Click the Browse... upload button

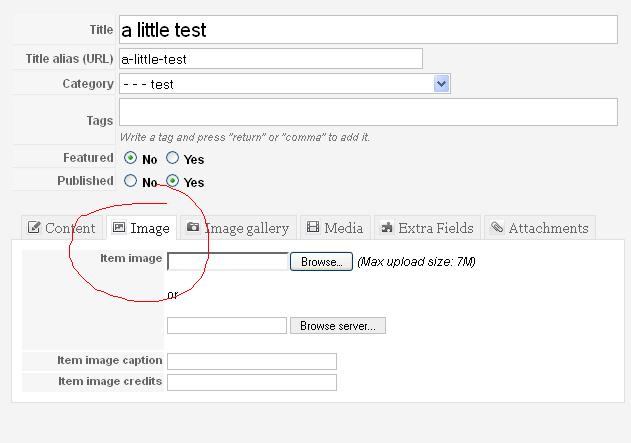click(321, 262)
